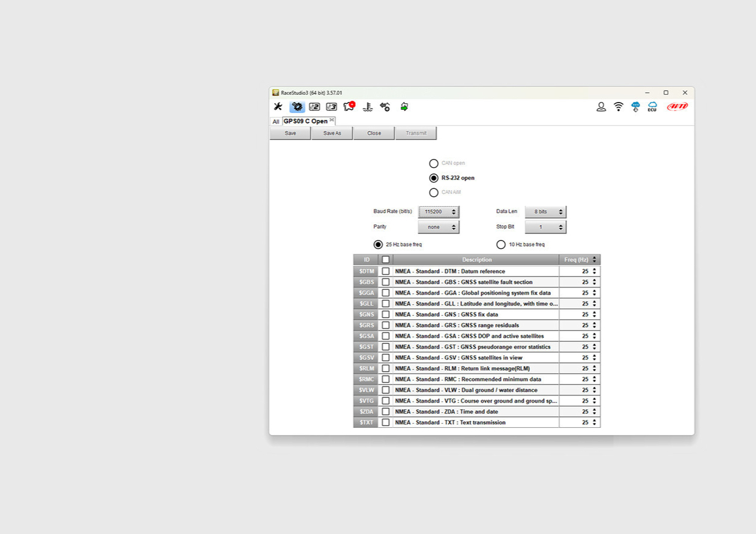Viewport: 756px width, 534px height.
Task: Click the cloud download icon
Action: pyautogui.click(x=635, y=107)
